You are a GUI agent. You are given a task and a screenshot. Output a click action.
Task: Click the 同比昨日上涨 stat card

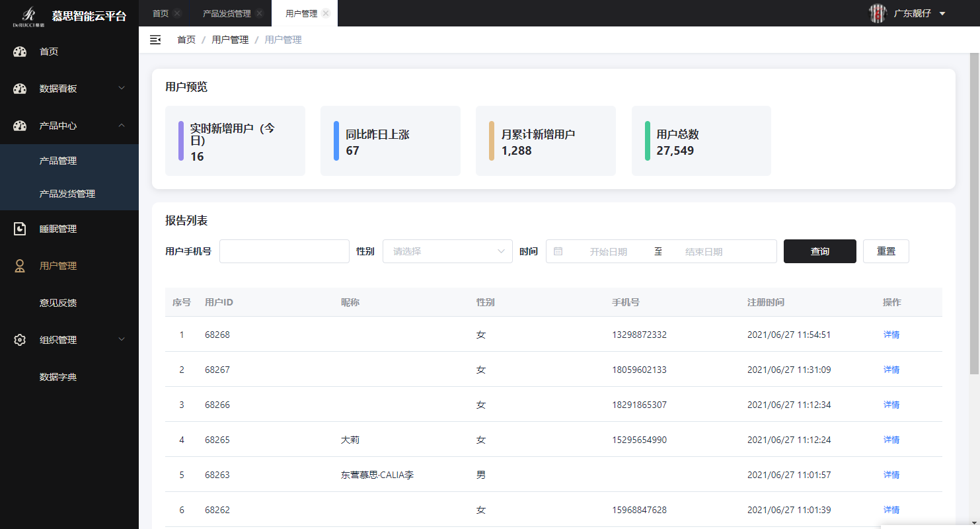click(391, 141)
